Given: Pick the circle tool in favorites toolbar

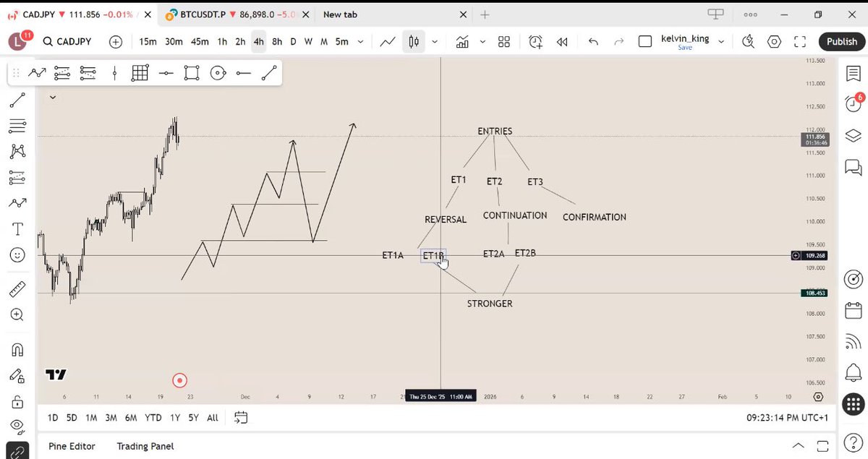Looking at the screenshot, I should pos(217,72).
